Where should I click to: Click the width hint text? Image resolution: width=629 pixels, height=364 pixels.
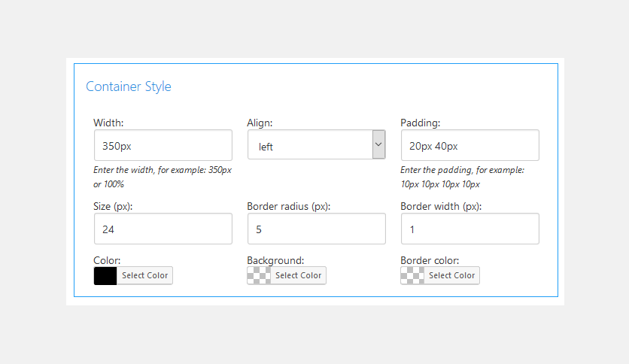pos(163,177)
